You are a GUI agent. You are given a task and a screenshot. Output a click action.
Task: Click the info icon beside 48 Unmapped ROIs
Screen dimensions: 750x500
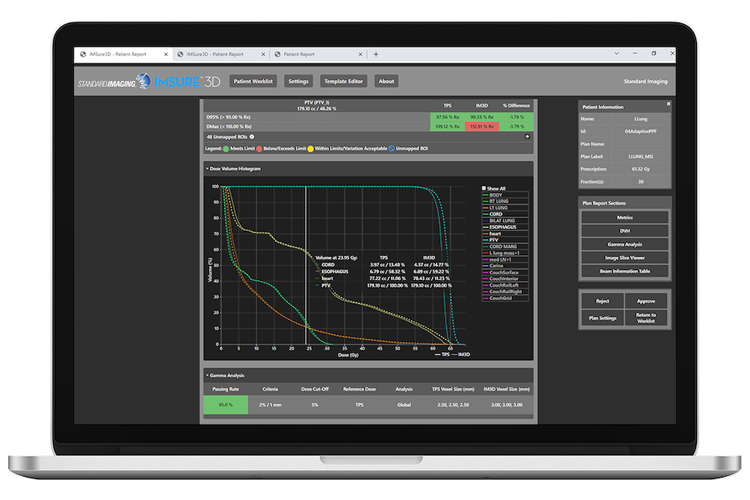point(252,137)
